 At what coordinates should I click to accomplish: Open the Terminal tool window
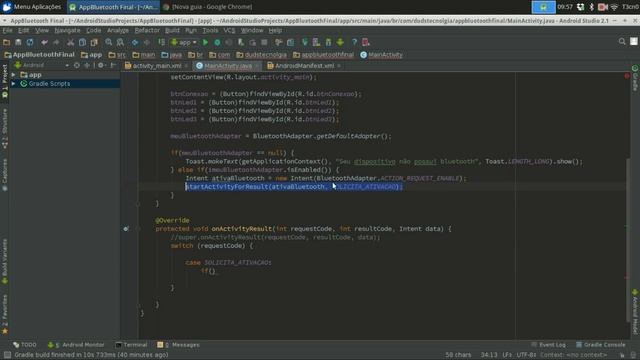131,345
